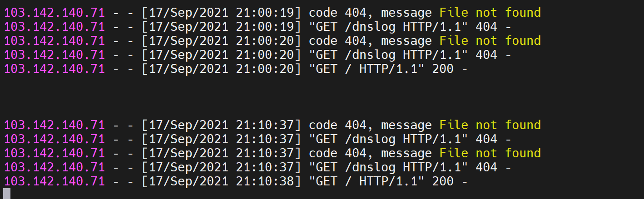The image size is (644, 199).
Task: Select "File not found" message at 21:00:20
Action: click(490, 41)
